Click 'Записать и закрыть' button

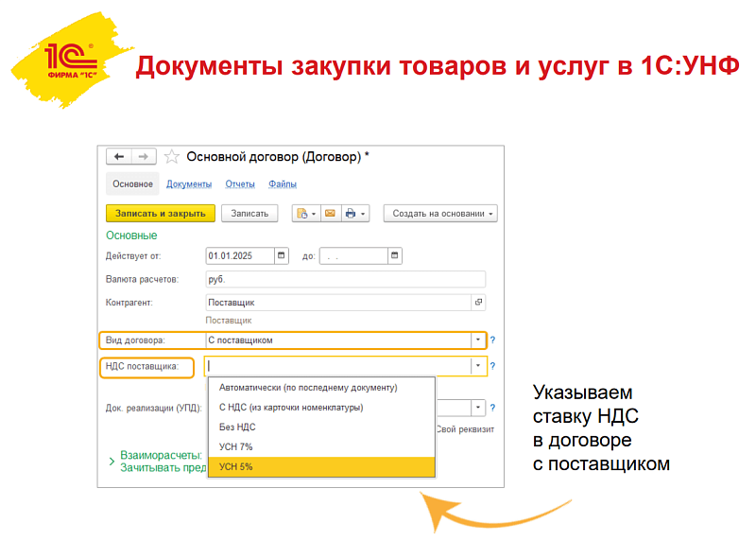pyautogui.click(x=161, y=214)
